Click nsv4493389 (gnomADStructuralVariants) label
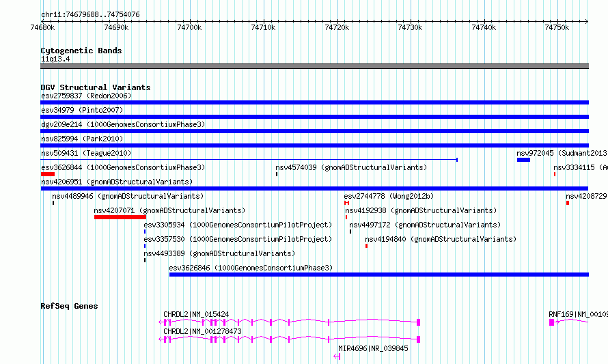608x364 pixels. tap(219, 253)
